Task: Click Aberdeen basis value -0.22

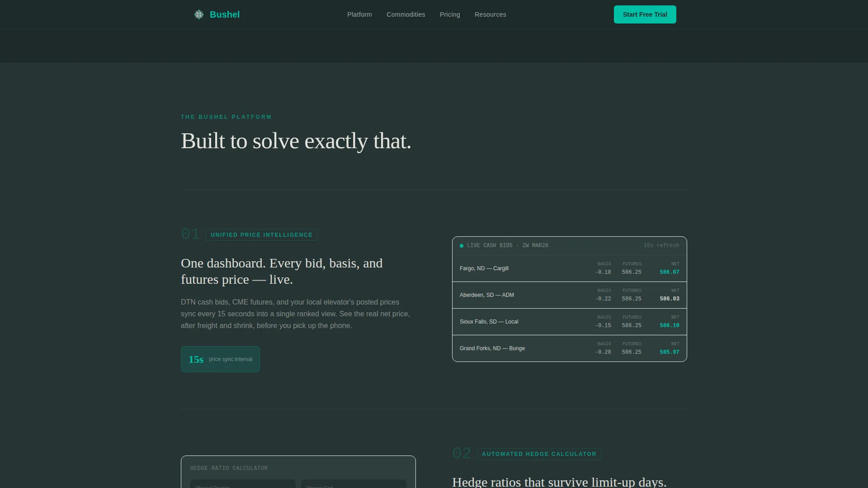Action: (603, 299)
